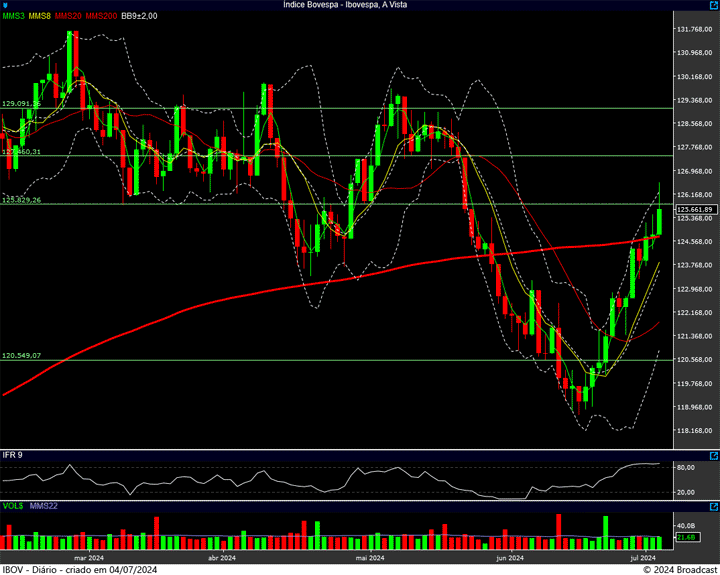Screen dimensions: 720x575
Task: Click the chart menu icon in top-left corner
Action: pos(6,5)
